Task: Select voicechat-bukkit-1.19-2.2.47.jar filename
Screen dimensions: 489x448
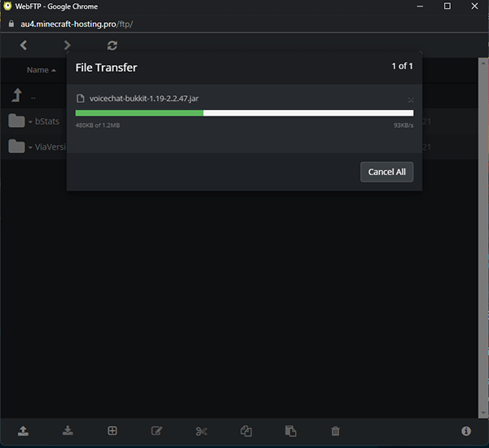Action: pyautogui.click(x=143, y=99)
